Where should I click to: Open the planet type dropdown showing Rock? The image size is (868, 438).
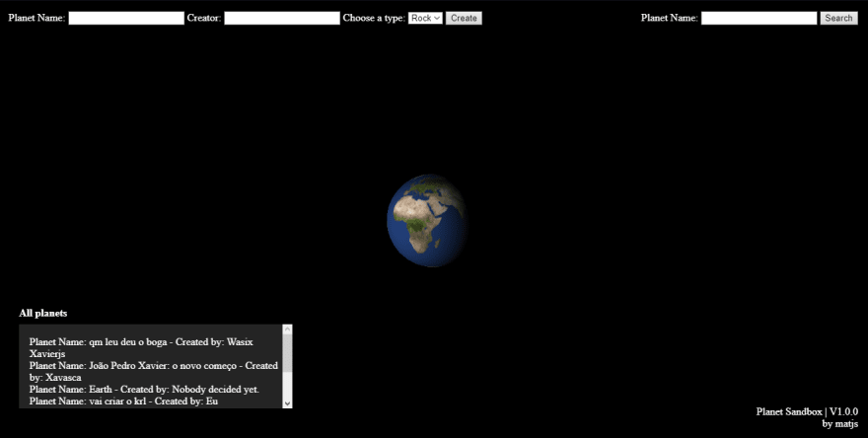(425, 19)
